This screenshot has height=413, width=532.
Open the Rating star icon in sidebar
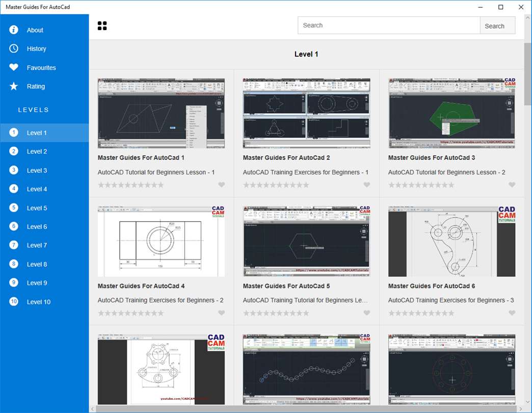click(14, 86)
